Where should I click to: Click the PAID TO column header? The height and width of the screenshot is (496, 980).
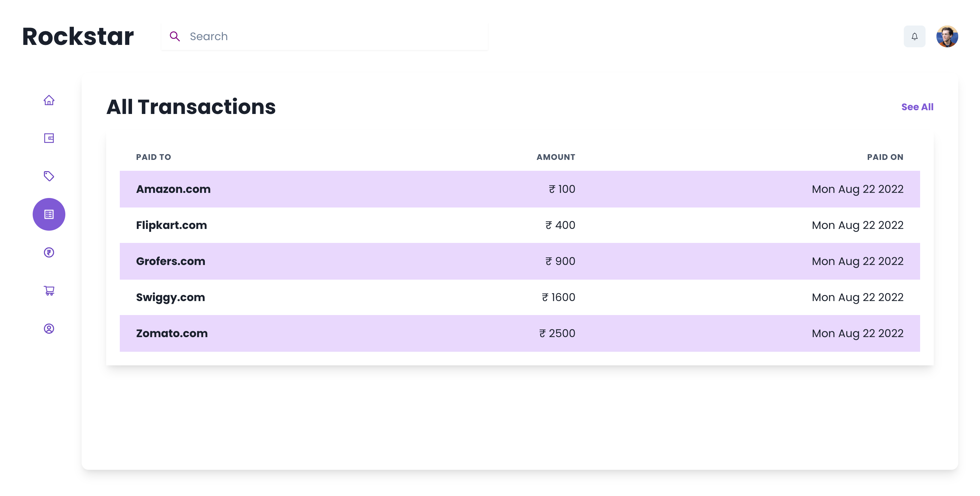(x=153, y=157)
